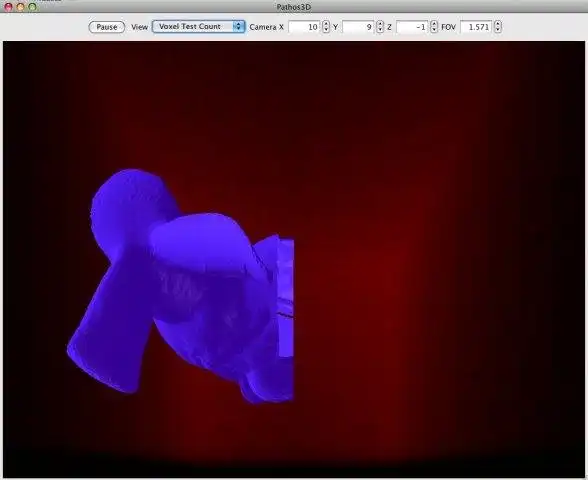The width and height of the screenshot is (588, 480).
Task: Click the FOV value field
Action: point(477,27)
